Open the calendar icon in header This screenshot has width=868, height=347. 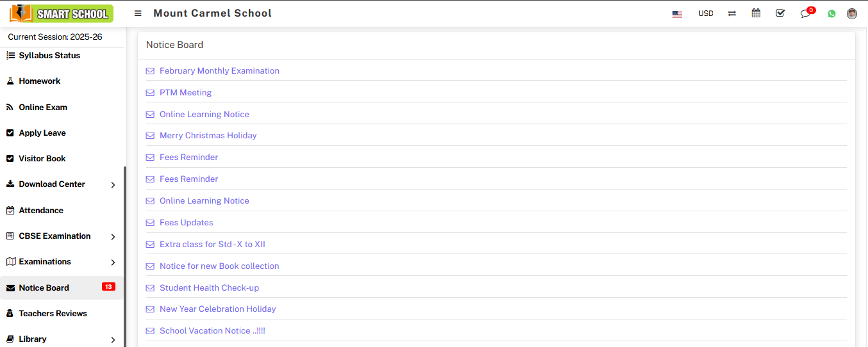coord(756,13)
